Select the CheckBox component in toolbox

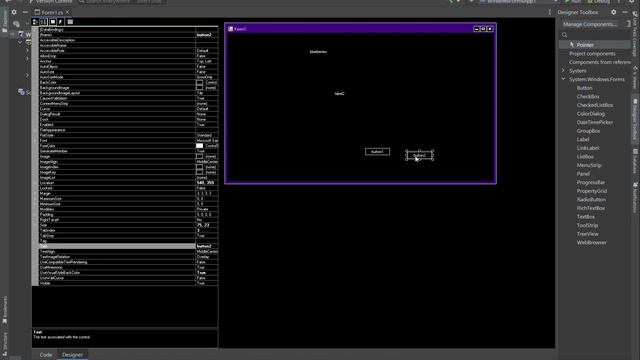click(588, 96)
